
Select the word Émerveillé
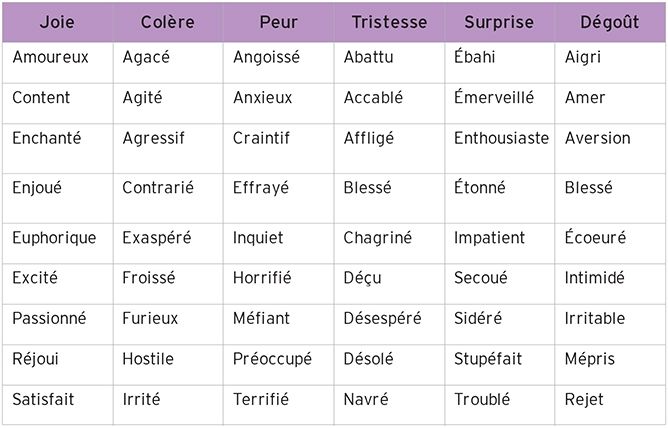click(x=494, y=97)
